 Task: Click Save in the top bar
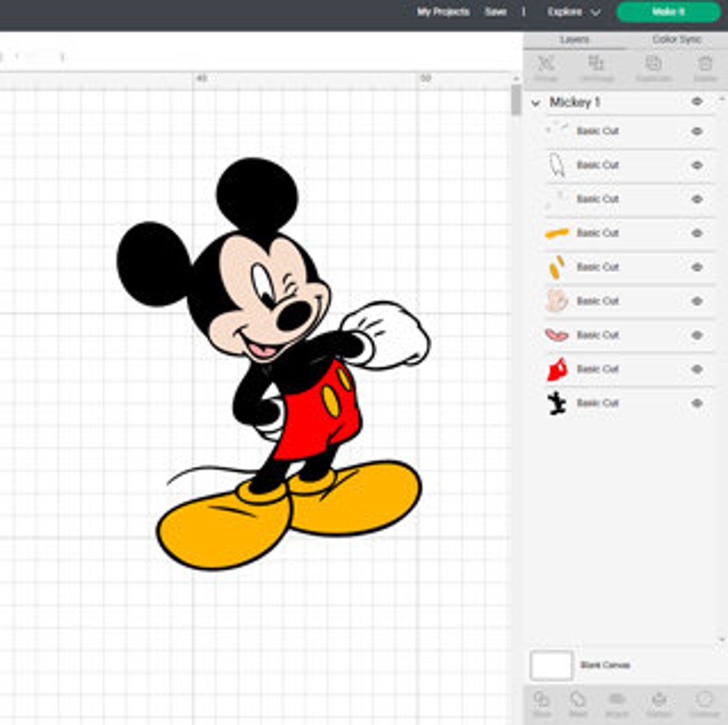496,11
